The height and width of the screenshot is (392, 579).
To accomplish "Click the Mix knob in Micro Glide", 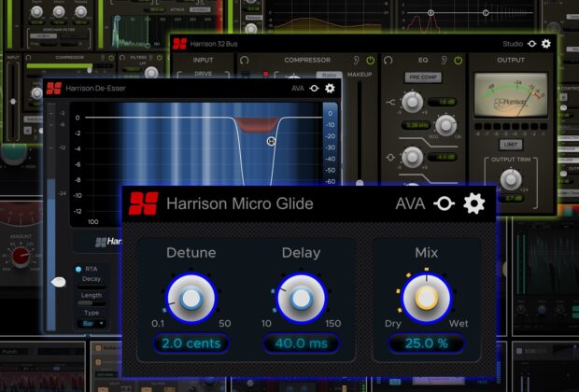I will point(427,299).
